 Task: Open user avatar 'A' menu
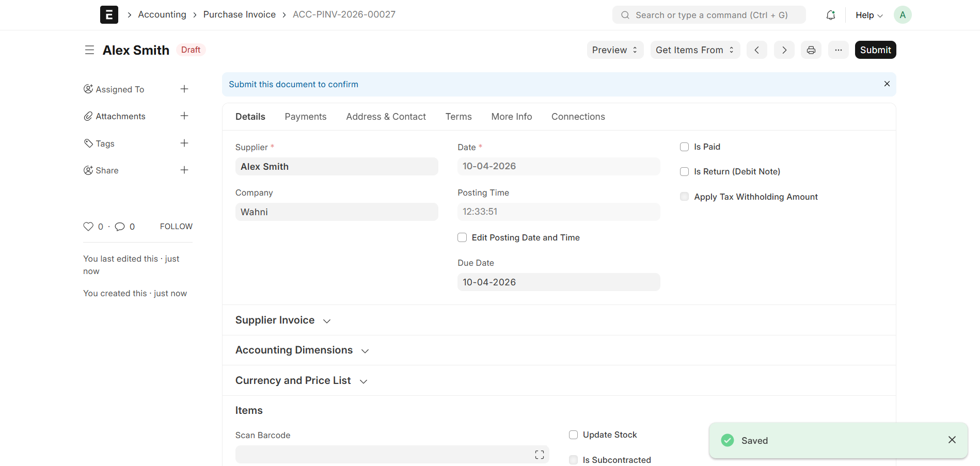(903, 15)
